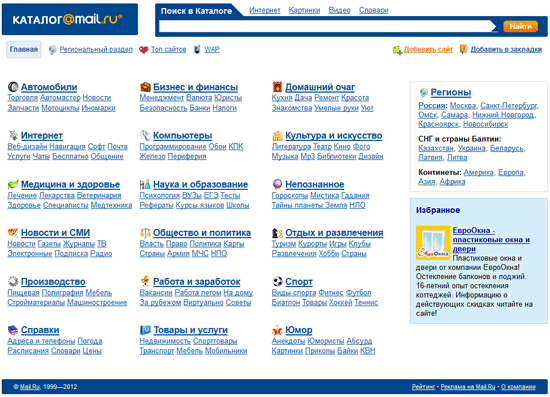Click the Москва region link

(463, 106)
